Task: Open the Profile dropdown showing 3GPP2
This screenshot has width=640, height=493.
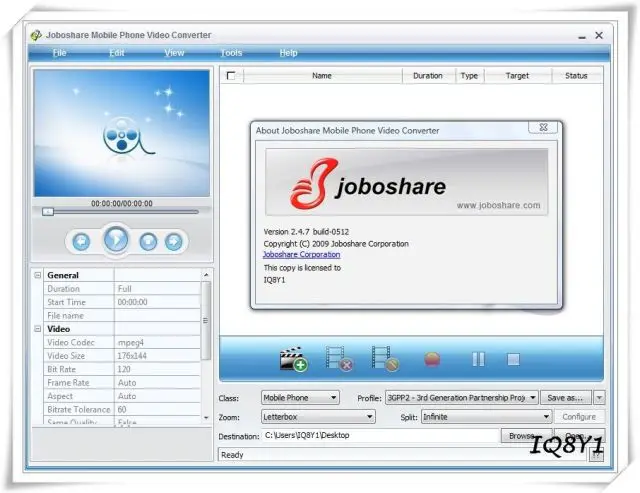Action: (x=461, y=398)
